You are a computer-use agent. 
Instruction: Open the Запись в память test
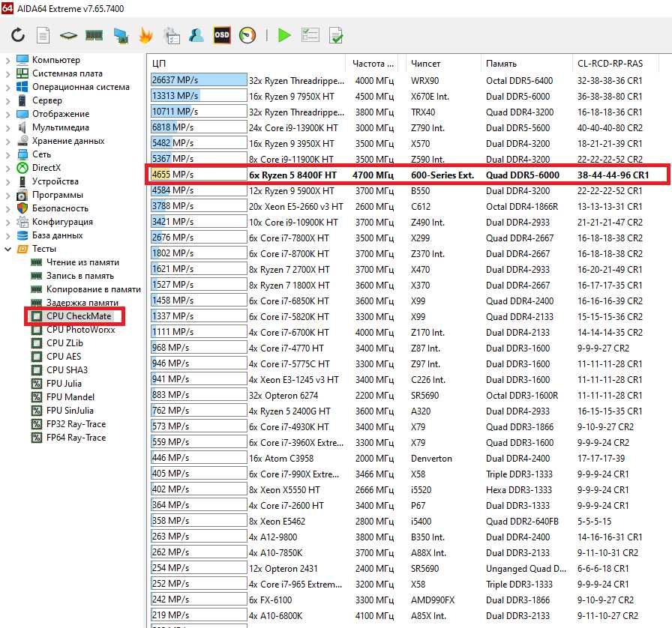[x=80, y=276]
